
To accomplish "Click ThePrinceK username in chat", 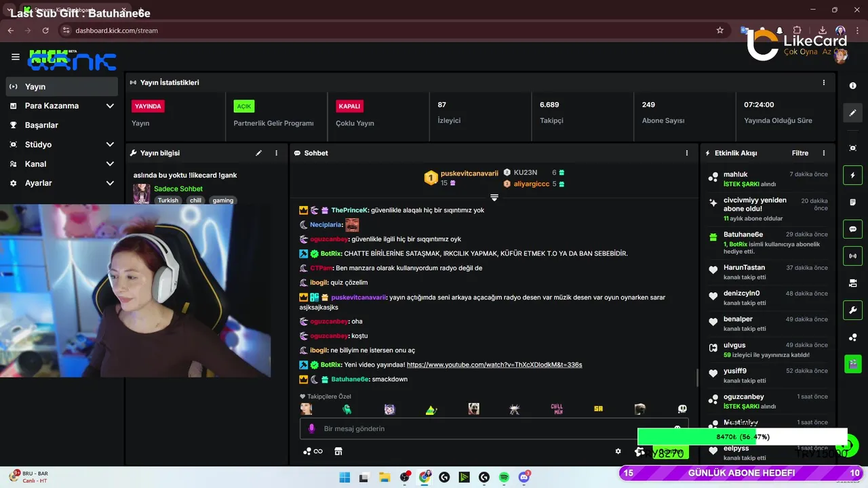I will click(349, 210).
